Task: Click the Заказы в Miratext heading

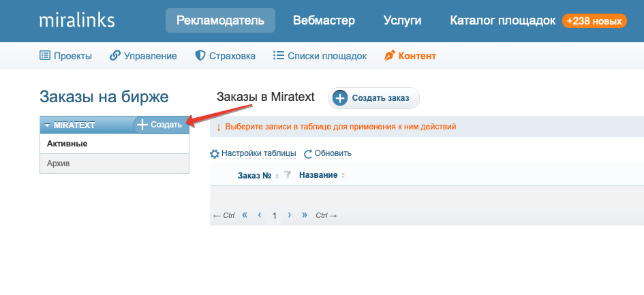Action: click(x=265, y=97)
